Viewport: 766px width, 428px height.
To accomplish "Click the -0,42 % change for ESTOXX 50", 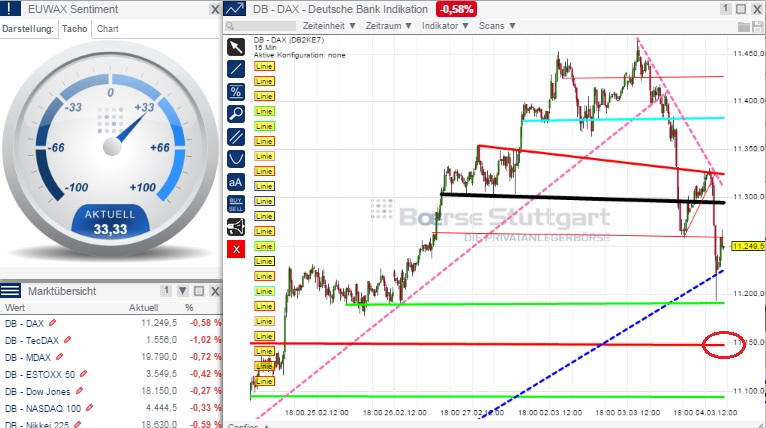I will 206,374.
